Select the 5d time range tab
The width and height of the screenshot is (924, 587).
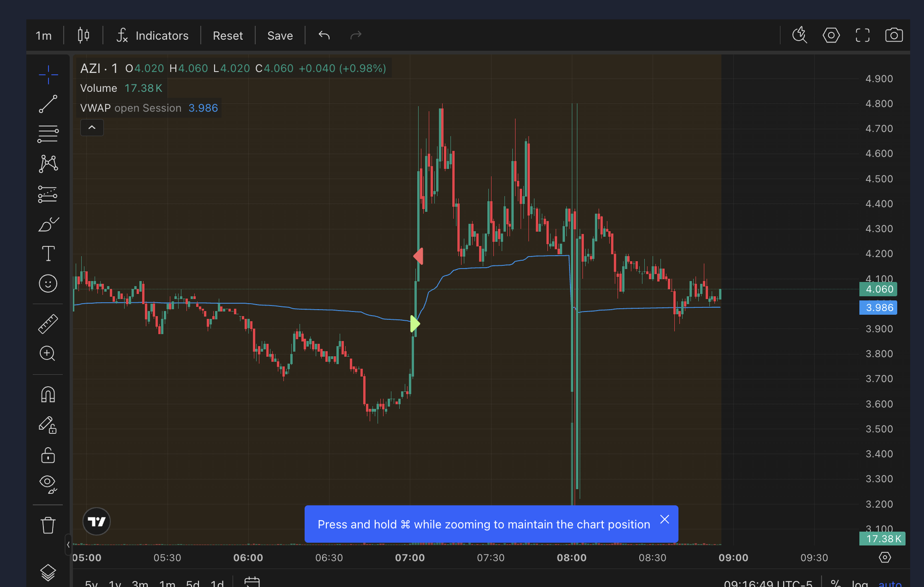coord(192,583)
